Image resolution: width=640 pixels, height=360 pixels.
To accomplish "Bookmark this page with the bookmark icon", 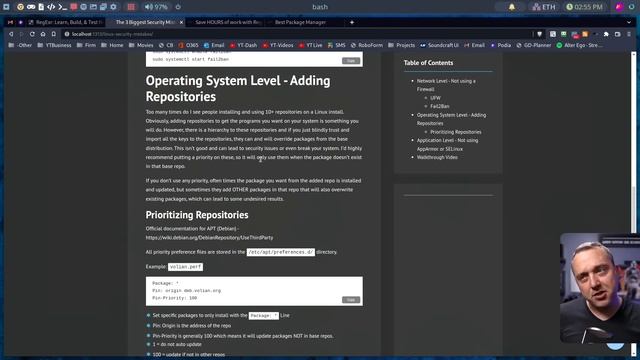I will point(53,34).
